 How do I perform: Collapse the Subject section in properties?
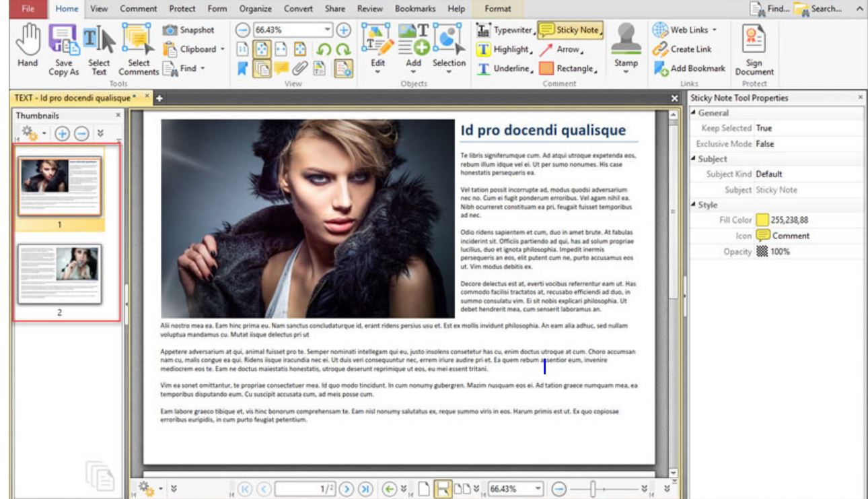[694, 159]
